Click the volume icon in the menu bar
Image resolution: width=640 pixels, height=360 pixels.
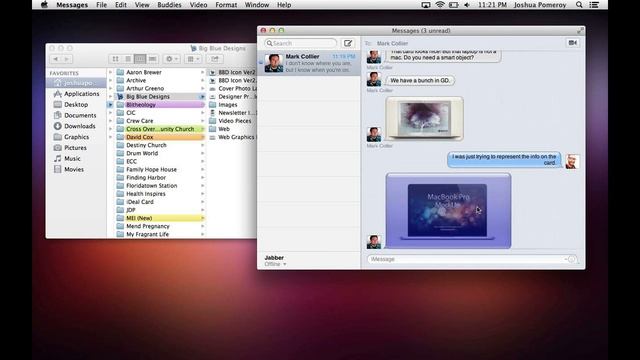pos(467,5)
